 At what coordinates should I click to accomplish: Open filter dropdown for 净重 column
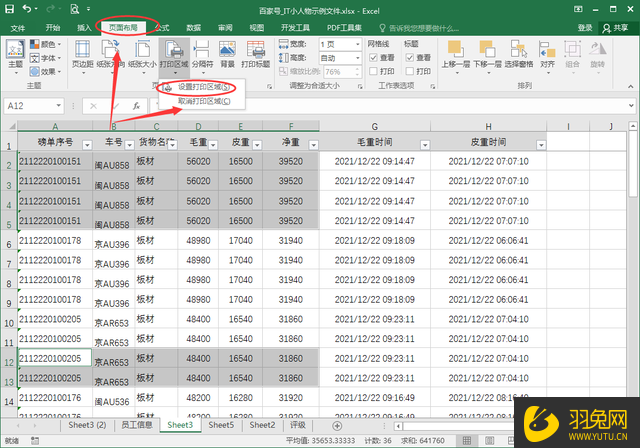click(x=313, y=145)
